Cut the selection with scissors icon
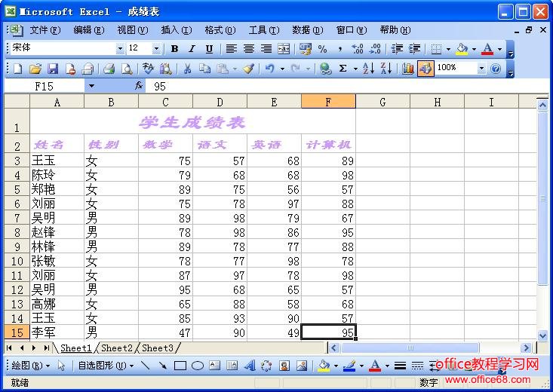553x392 pixels. click(x=187, y=69)
